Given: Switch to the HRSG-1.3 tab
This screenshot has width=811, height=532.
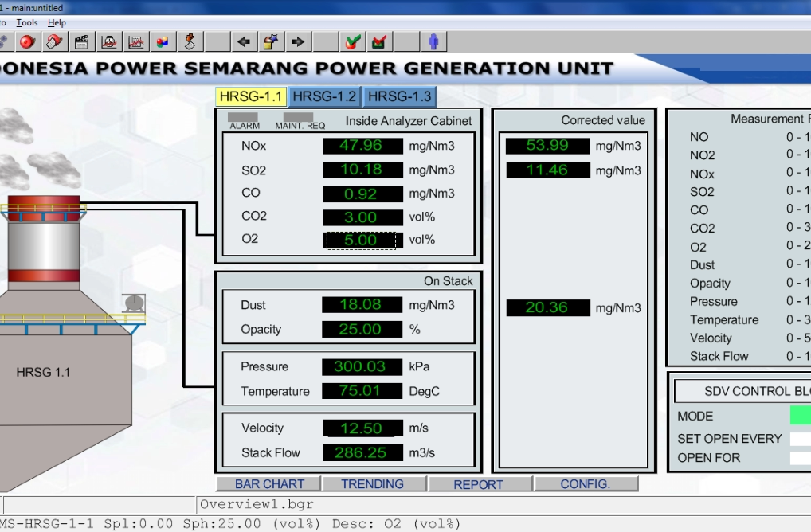Looking at the screenshot, I should [x=399, y=96].
